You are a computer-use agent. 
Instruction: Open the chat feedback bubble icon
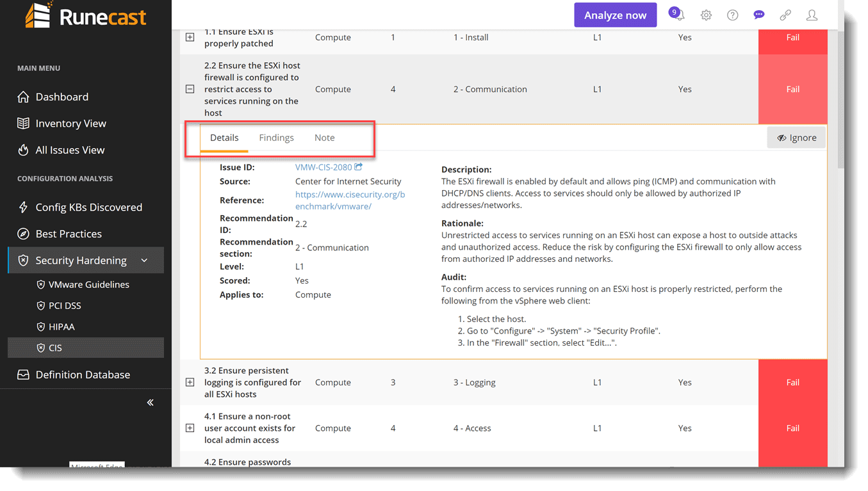759,15
